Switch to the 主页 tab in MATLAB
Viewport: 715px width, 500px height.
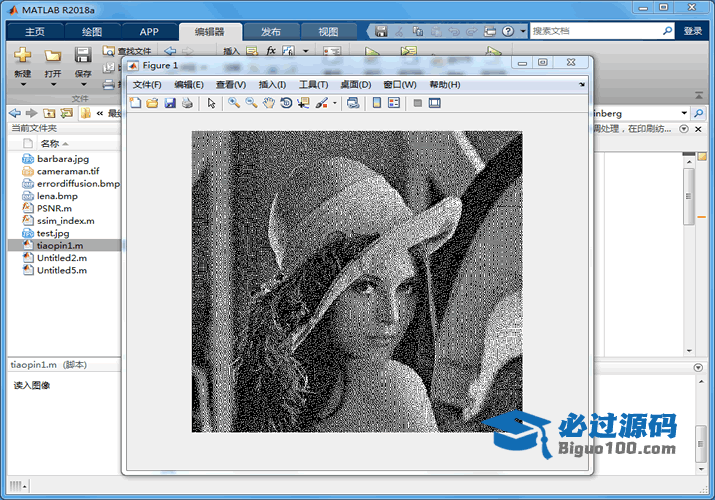pos(35,31)
